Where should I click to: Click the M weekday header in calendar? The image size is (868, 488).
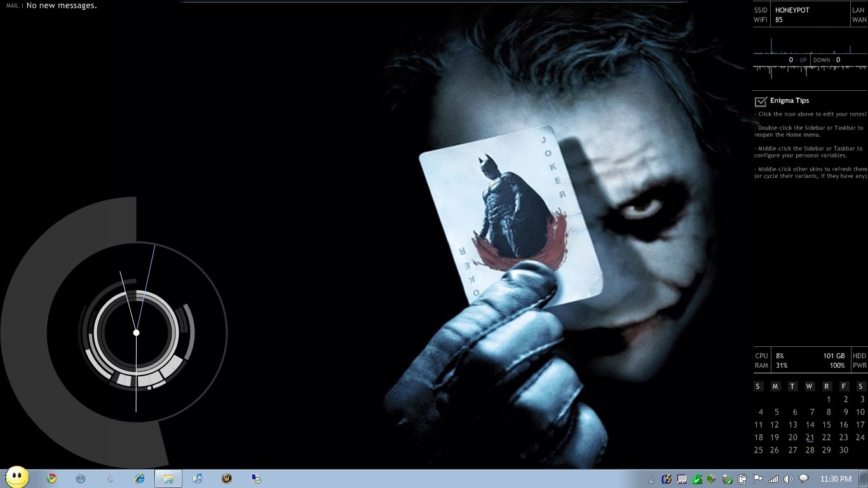775,386
